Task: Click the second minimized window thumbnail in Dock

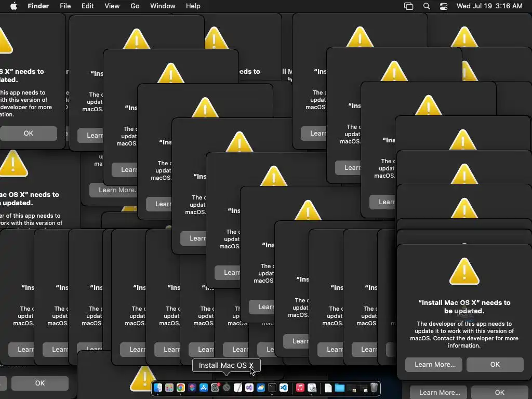Action: point(363,388)
